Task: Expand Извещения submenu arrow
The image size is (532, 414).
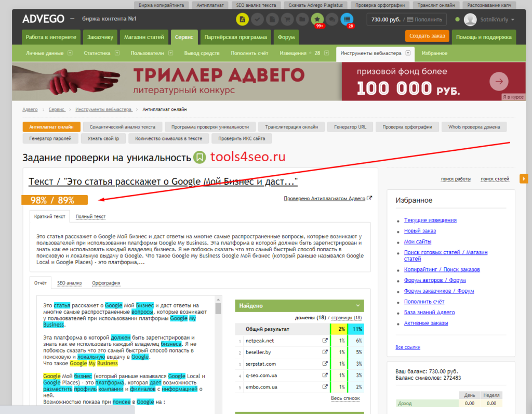Action: pyautogui.click(x=326, y=53)
